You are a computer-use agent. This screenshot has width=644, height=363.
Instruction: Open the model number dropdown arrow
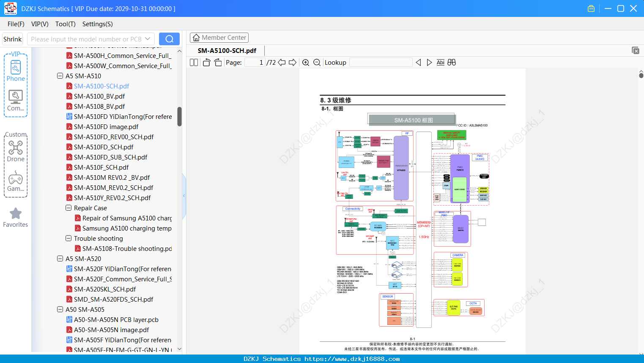[148, 39]
